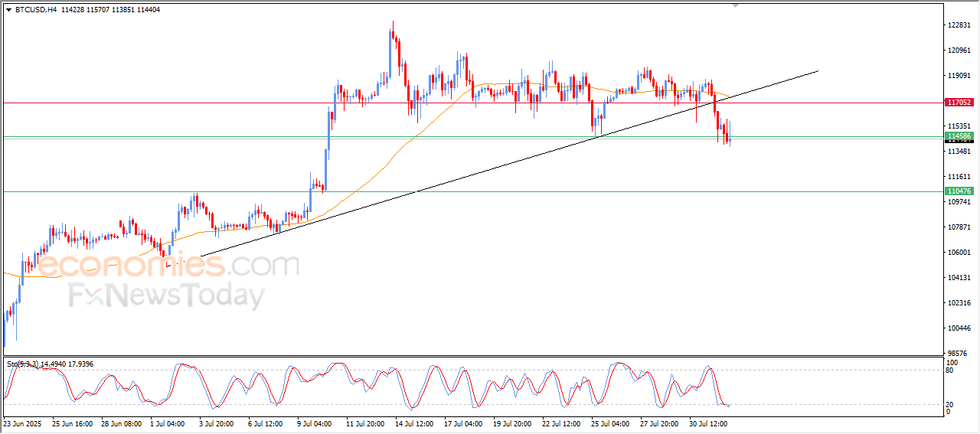The image size is (980, 434).
Task: Click the 120961 value on the price axis
Action: pyautogui.click(x=959, y=51)
